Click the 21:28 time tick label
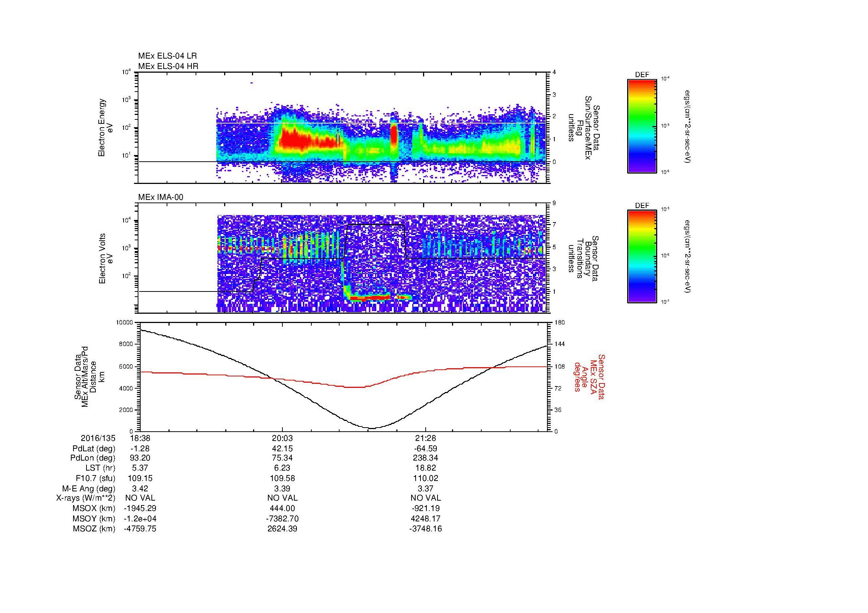Screen dimensions: 868x613 pos(425,438)
